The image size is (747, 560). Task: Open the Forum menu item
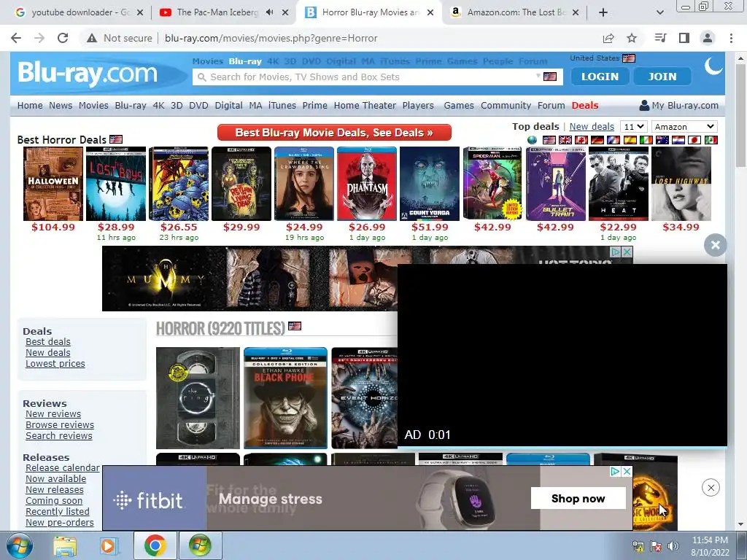pyautogui.click(x=551, y=105)
